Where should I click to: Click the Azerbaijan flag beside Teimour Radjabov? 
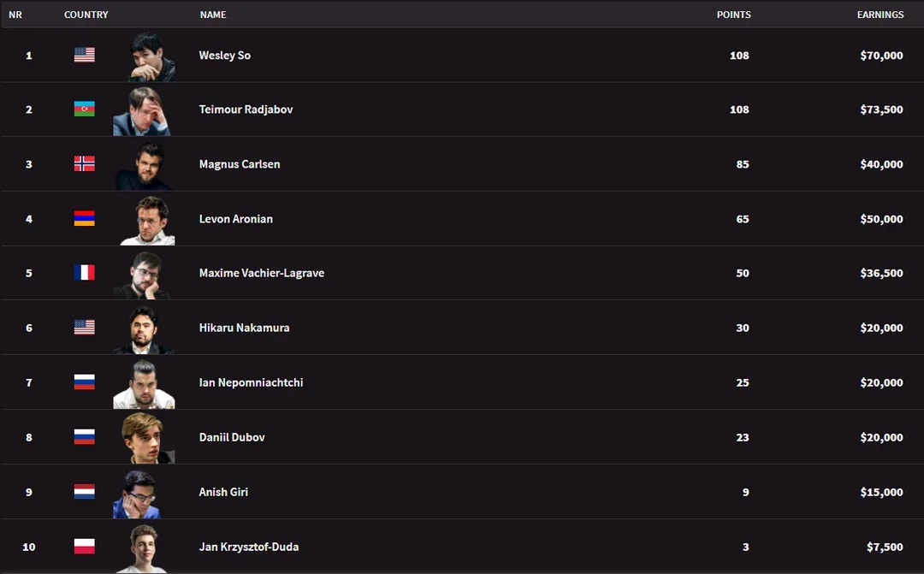84,109
